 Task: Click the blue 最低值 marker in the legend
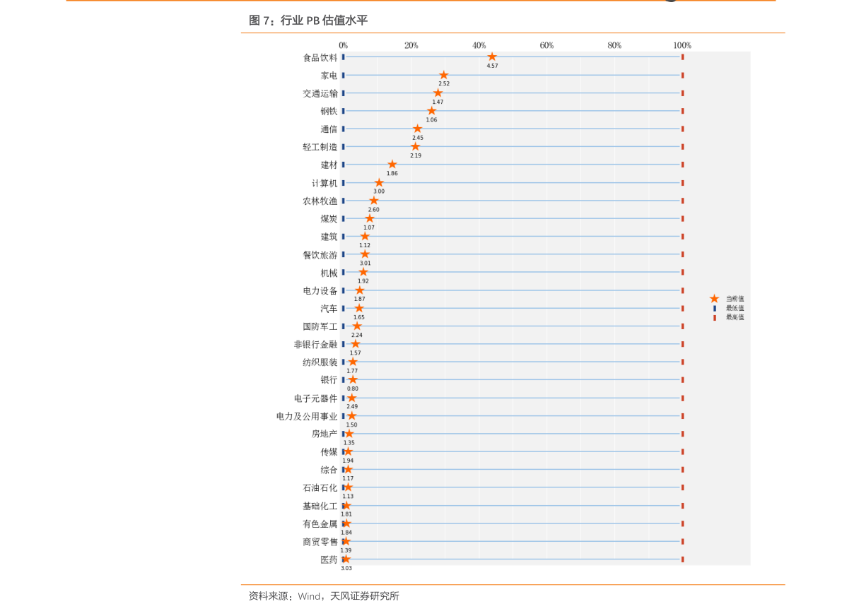click(x=714, y=308)
